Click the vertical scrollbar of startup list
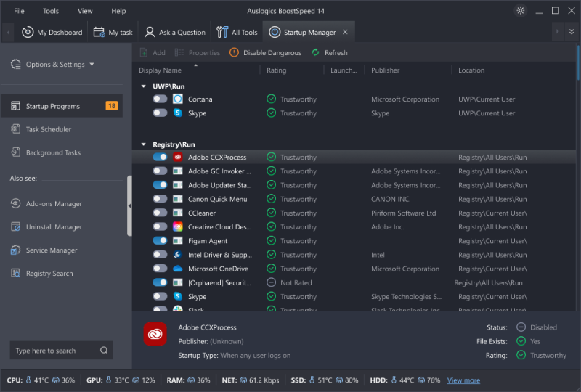 (x=578, y=62)
